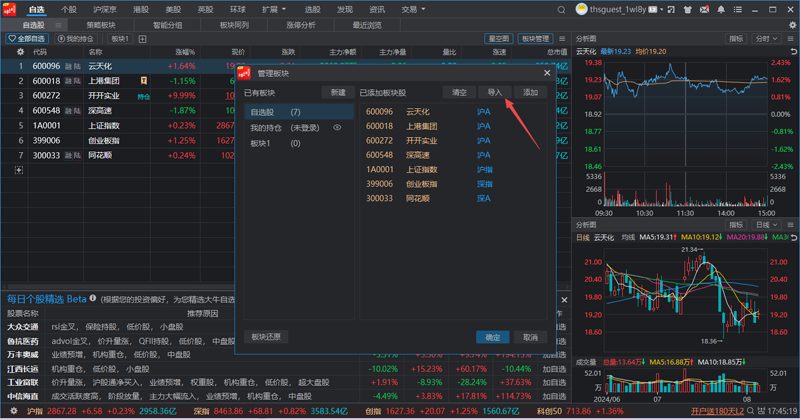Open the K-line chart hamburger menu icon
This screenshot has width=800, height=419.
tap(791, 224)
